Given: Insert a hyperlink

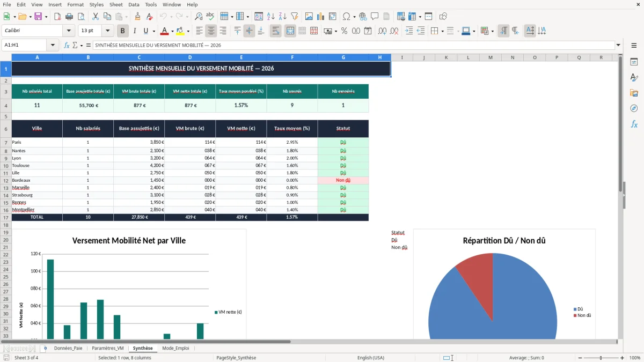Looking at the screenshot, I should click(363, 17).
